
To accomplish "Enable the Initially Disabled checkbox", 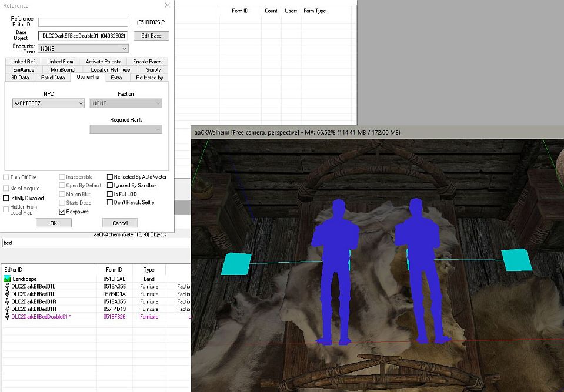I will pyautogui.click(x=6, y=199).
